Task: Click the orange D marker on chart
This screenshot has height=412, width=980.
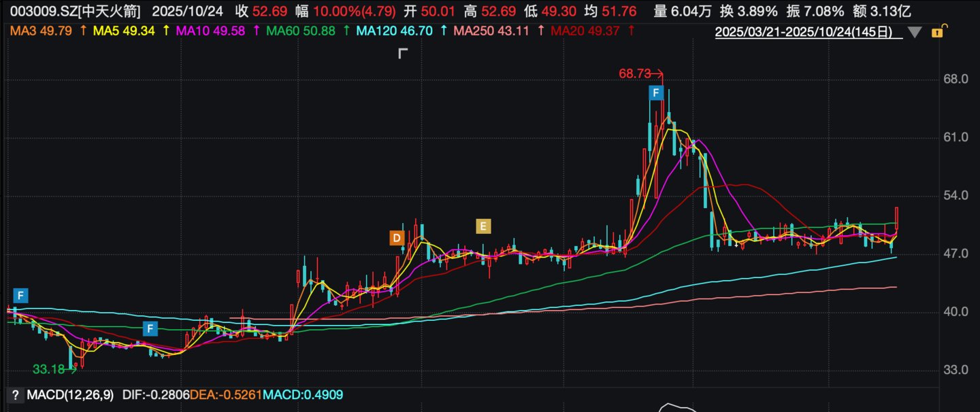Action: [396, 238]
